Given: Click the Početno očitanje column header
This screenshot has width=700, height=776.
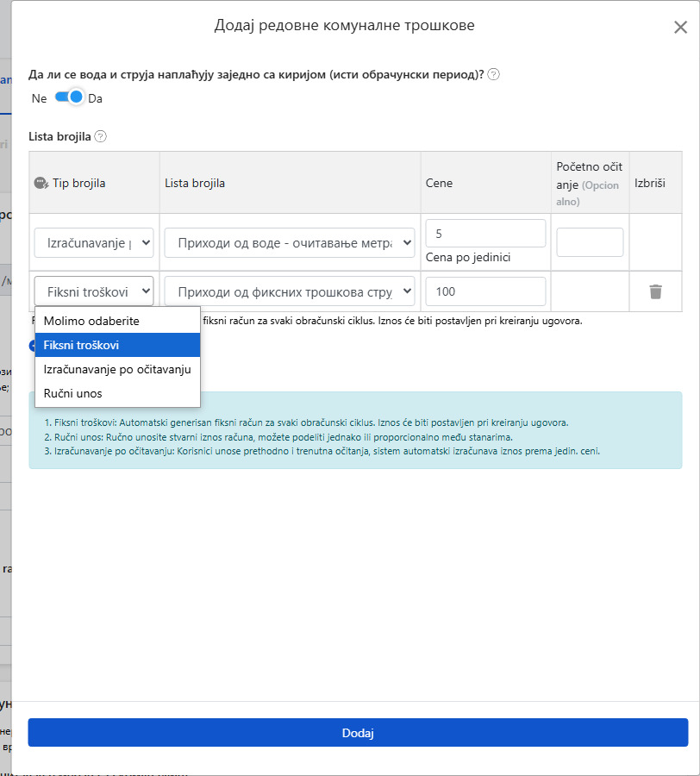Looking at the screenshot, I should pyautogui.click(x=589, y=184).
